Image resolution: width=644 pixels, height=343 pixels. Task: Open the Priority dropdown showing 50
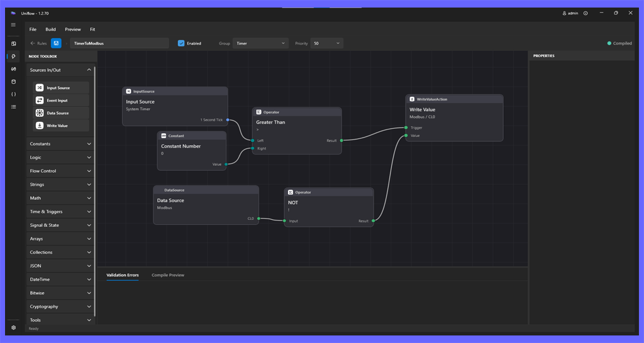(x=326, y=43)
